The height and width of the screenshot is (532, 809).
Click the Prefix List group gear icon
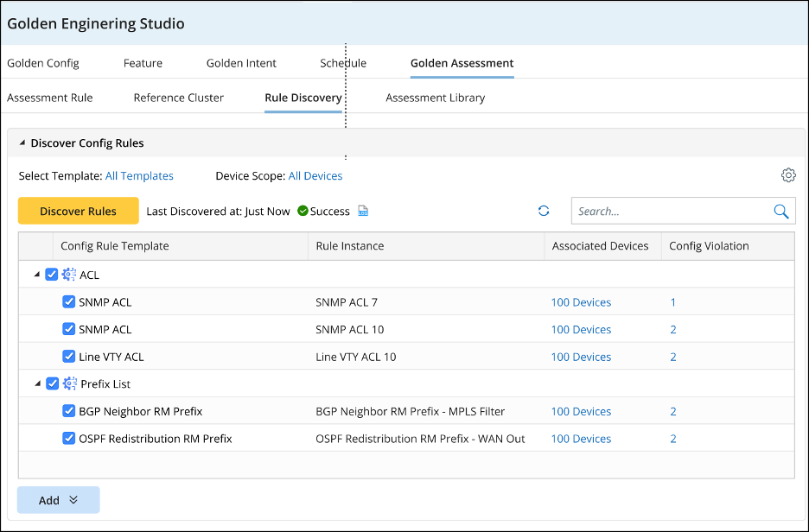[69, 384]
